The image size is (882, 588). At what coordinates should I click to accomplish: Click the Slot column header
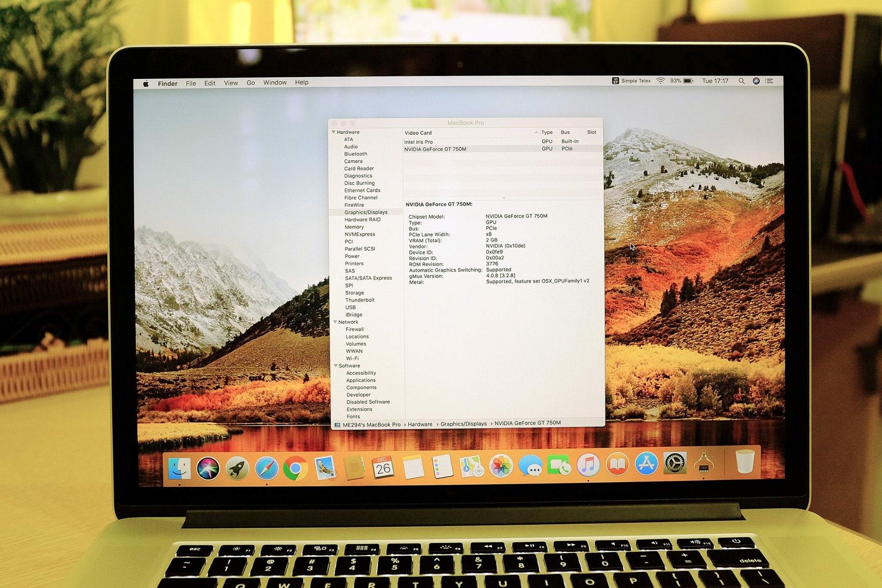coord(591,132)
